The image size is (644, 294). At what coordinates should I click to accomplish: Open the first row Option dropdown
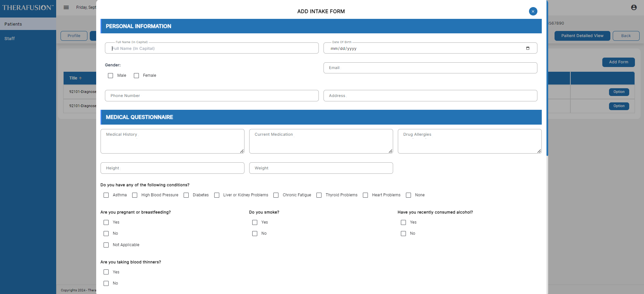coord(619,92)
